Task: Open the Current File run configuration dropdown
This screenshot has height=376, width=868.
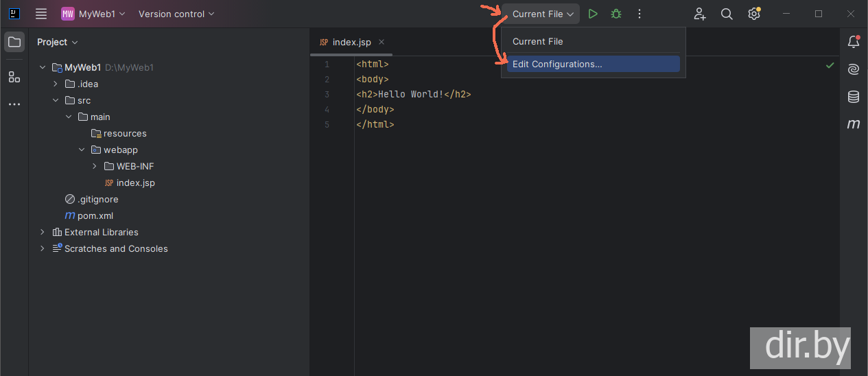Action: [542, 14]
